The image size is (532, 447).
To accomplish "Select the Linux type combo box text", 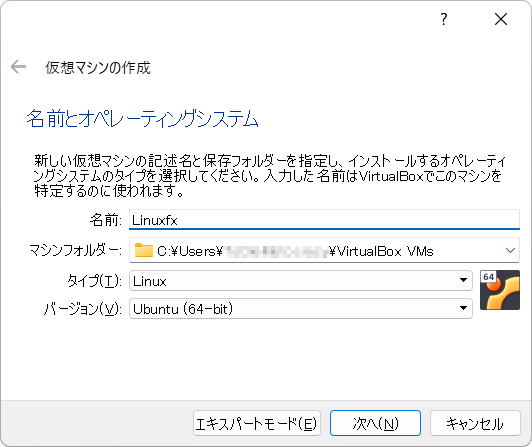I will [150, 281].
